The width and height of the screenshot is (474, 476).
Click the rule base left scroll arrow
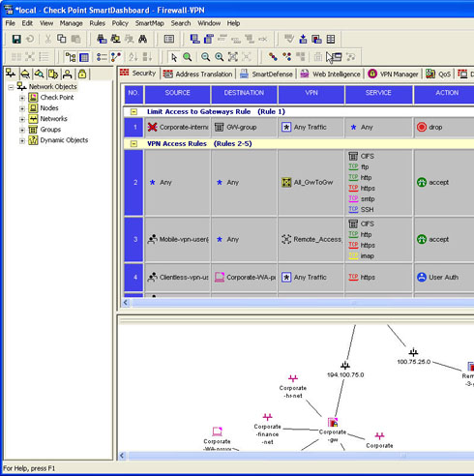point(126,303)
